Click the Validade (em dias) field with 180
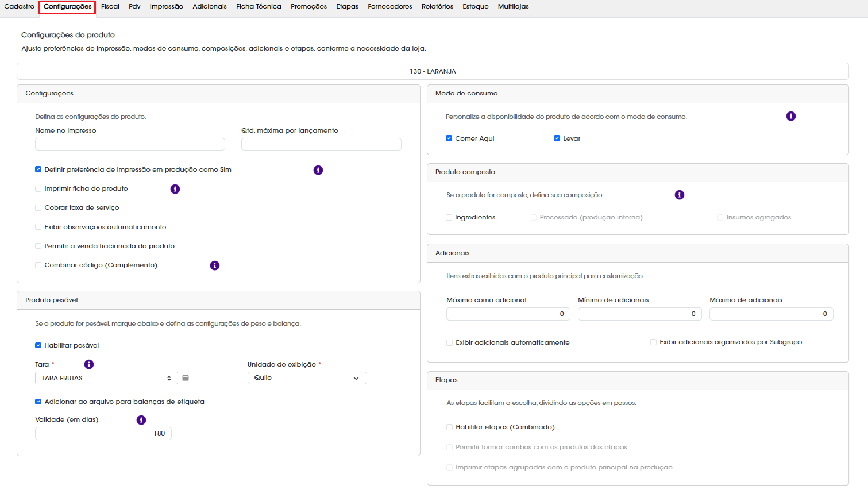 point(103,434)
